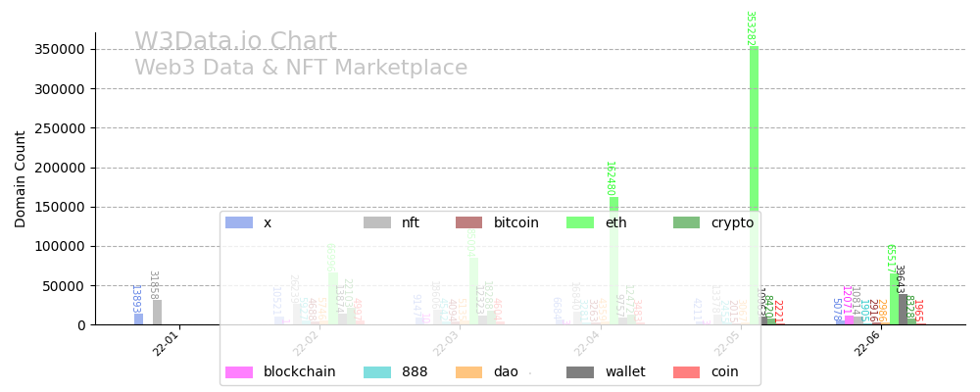This screenshot has width=980, height=392.
Task: Select the wallet legend gray swatch
Action: (580, 372)
